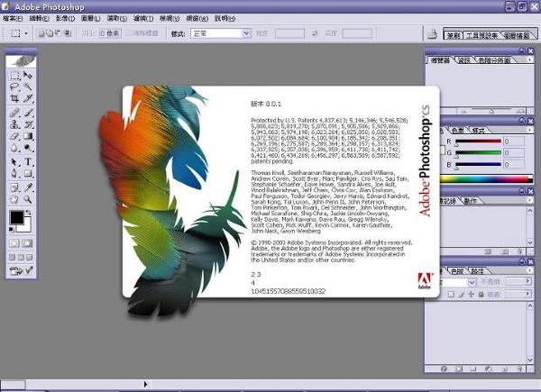Select the Blur tool
Viewport: 541px width, 392px height.
tap(14, 148)
